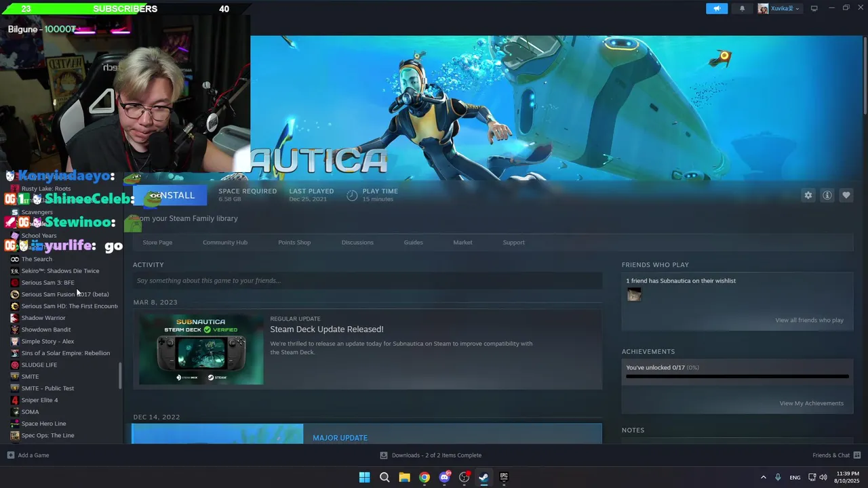
Task: Select Shadow Warrior in library list
Action: [x=43, y=318]
